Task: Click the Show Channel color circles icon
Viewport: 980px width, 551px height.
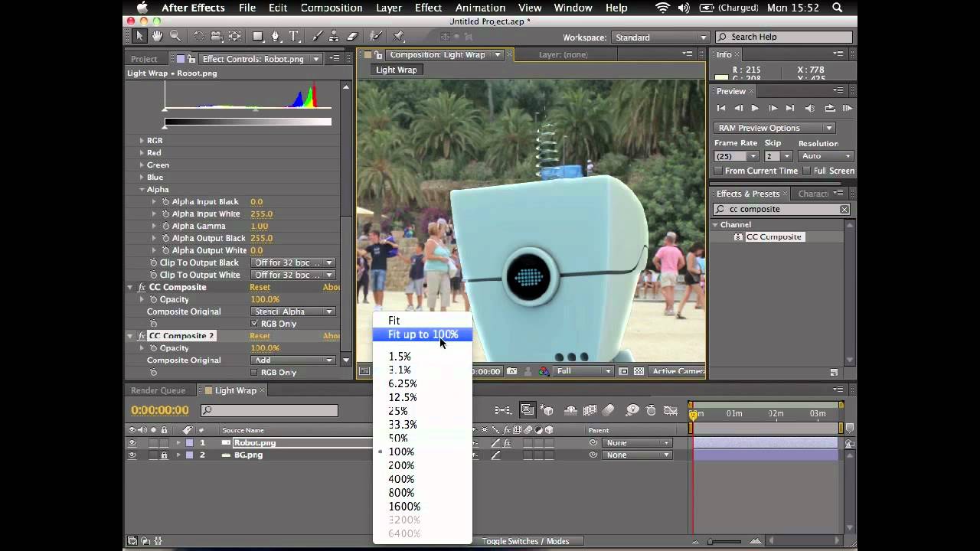Action: 544,371
